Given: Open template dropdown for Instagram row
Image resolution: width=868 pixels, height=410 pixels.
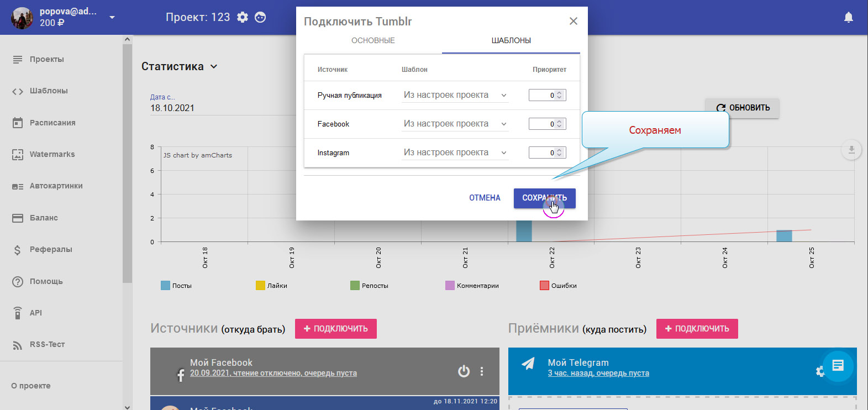Looking at the screenshot, I should [x=455, y=153].
